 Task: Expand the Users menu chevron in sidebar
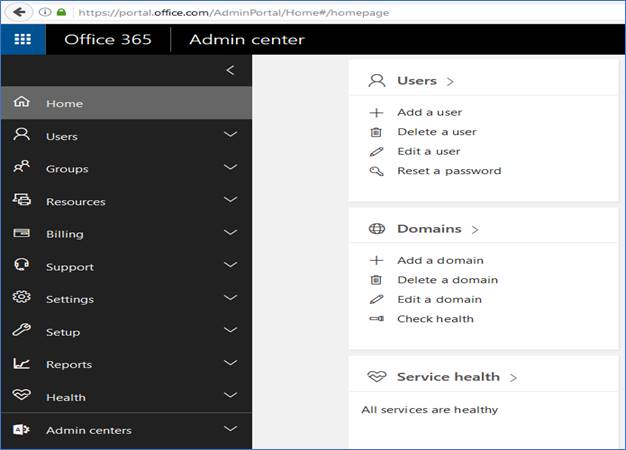pyautogui.click(x=230, y=134)
